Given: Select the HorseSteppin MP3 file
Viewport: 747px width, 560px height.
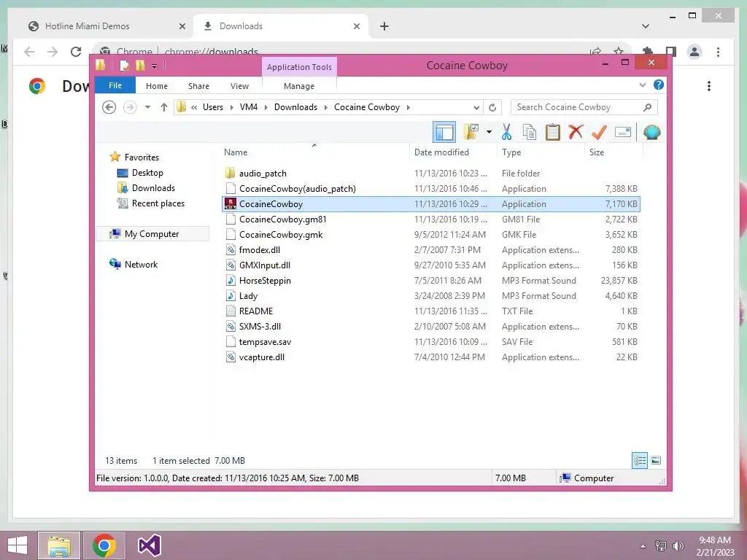Looking at the screenshot, I should 432,281.
